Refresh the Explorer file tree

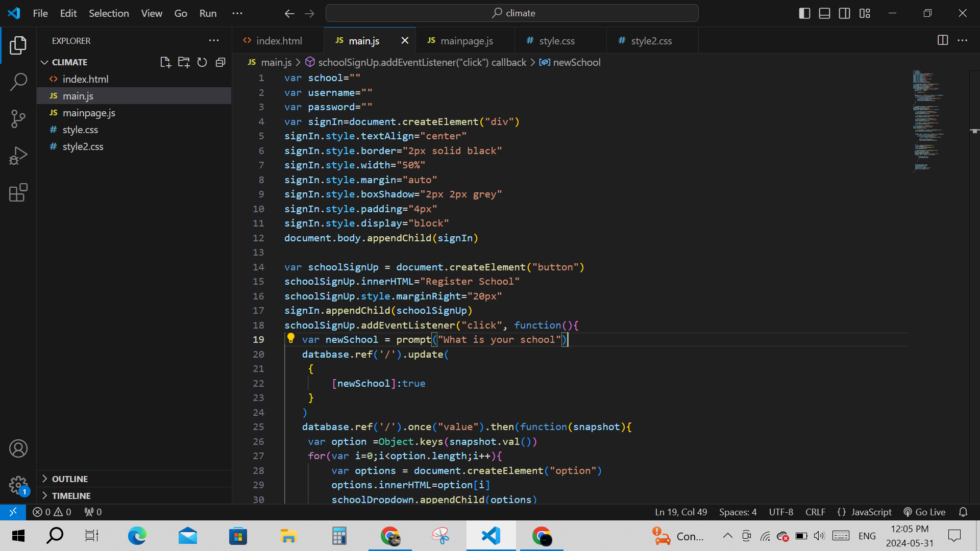click(202, 62)
